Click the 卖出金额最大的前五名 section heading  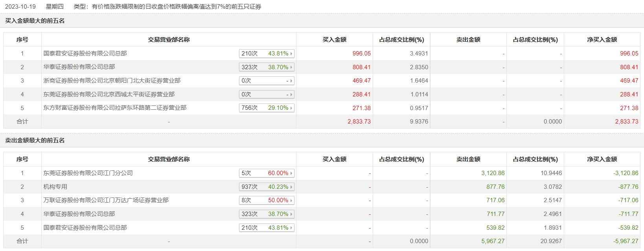(35, 140)
